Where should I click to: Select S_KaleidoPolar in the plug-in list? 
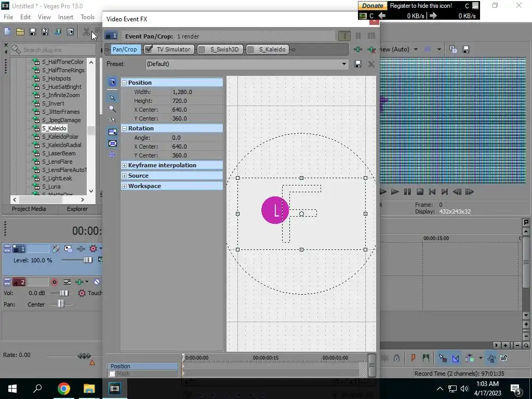60,137
